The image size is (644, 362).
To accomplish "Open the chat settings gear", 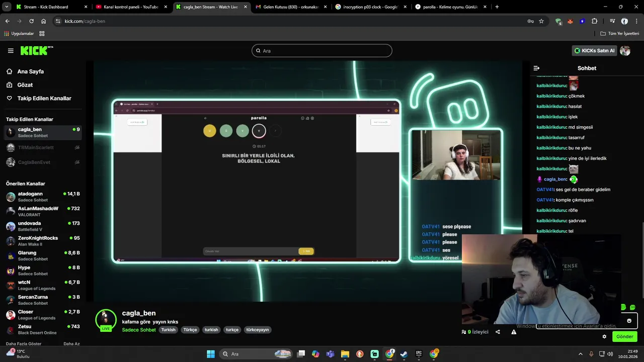I will click(604, 336).
